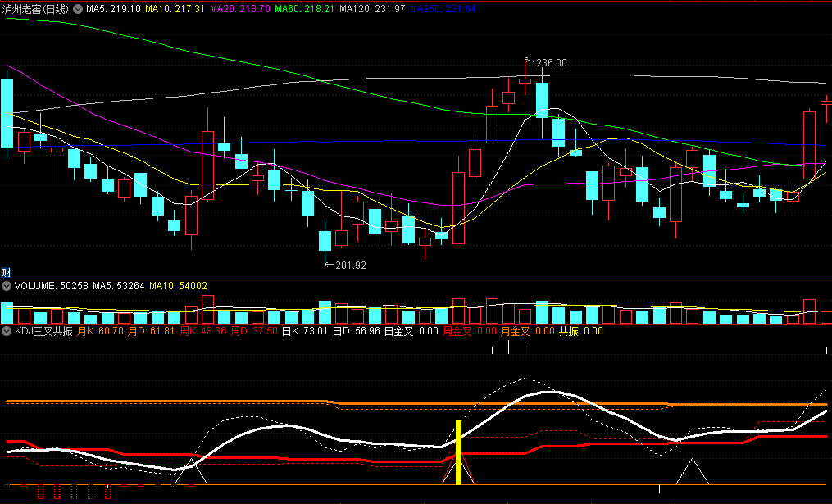Click the red 周金叉: 0.00 value
Viewport: 832px width, 504px height.
[x=470, y=331]
